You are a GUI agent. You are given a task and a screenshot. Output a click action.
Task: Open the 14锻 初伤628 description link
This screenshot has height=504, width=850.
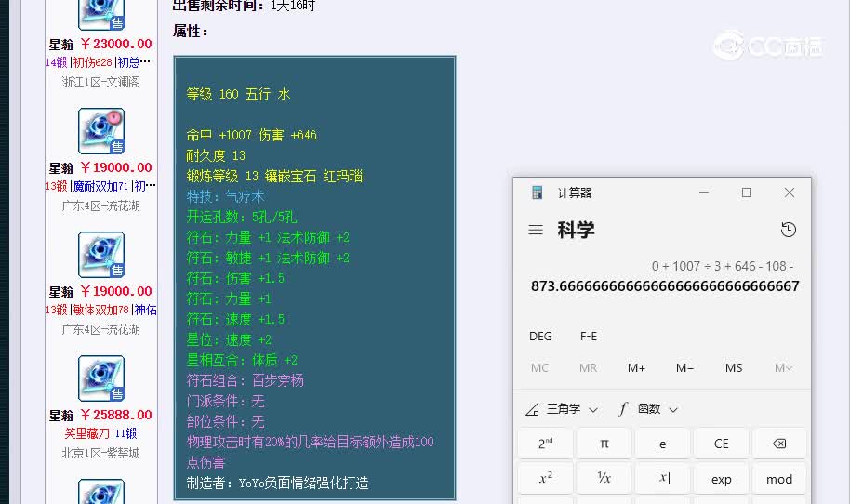tap(99, 62)
